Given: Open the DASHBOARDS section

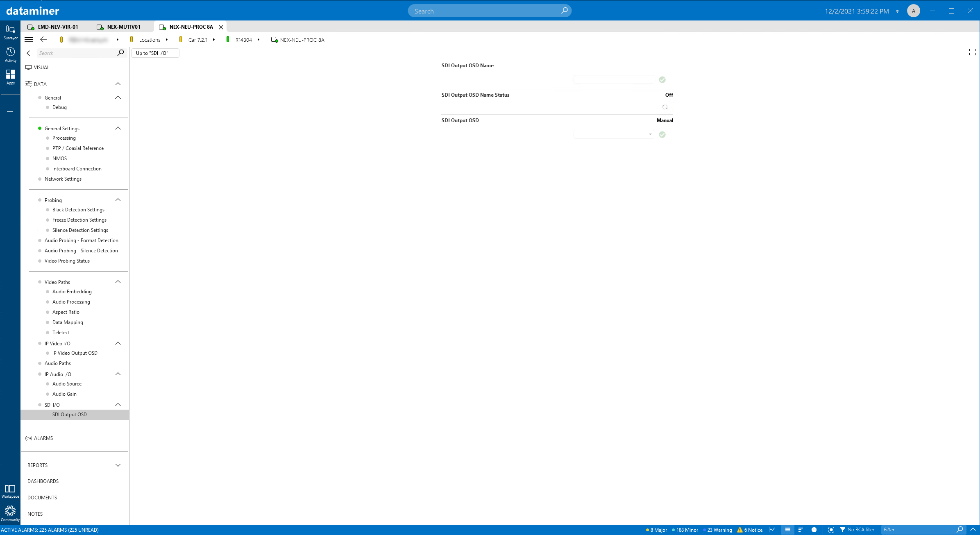Looking at the screenshot, I should click(43, 481).
